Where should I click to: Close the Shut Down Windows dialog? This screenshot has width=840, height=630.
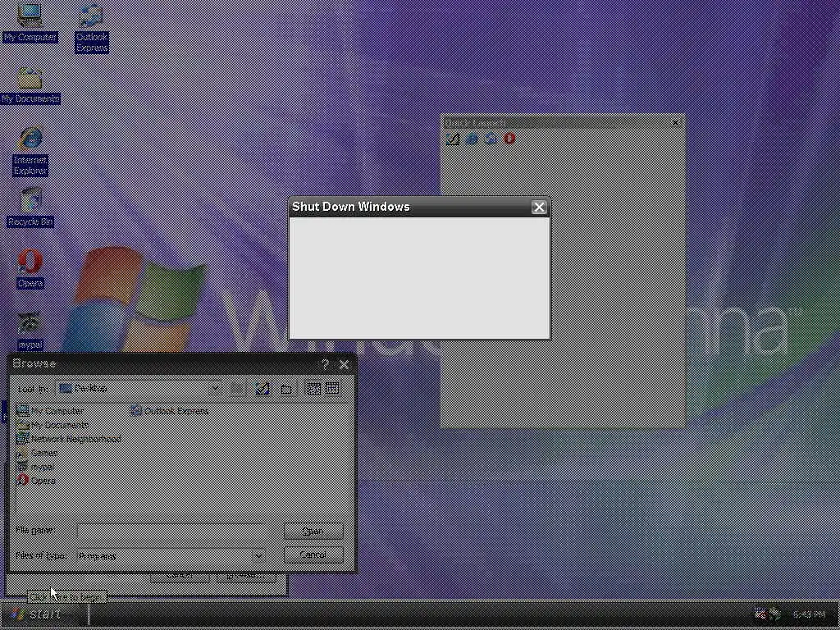pyautogui.click(x=539, y=208)
